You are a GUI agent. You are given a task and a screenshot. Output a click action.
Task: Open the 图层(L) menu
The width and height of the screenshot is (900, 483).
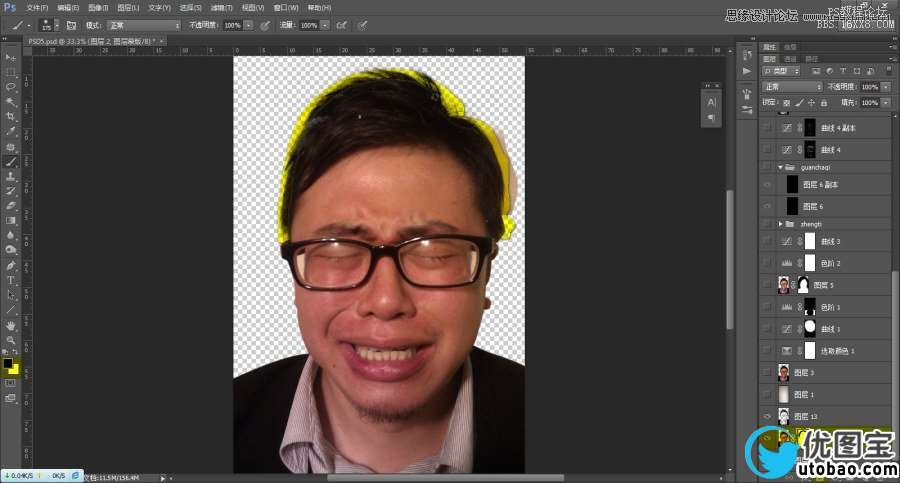pos(128,8)
